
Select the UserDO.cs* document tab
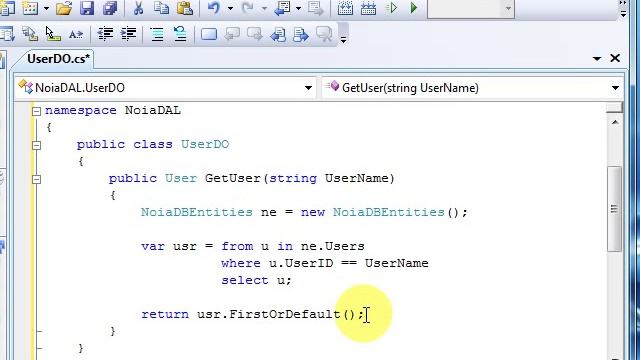pos(58,59)
